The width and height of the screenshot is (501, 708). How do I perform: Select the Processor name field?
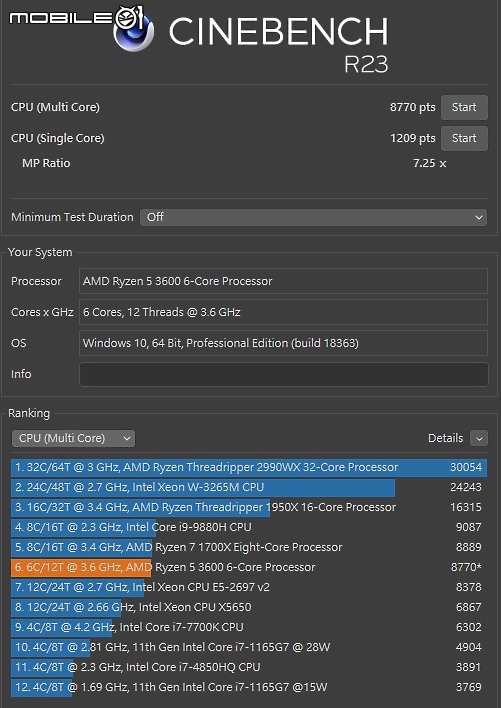[x=283, y=281]
